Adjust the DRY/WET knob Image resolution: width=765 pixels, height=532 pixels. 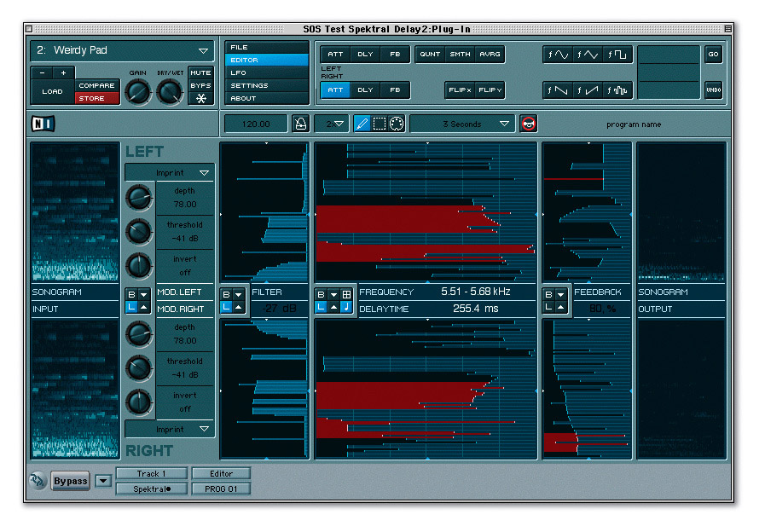168,93
